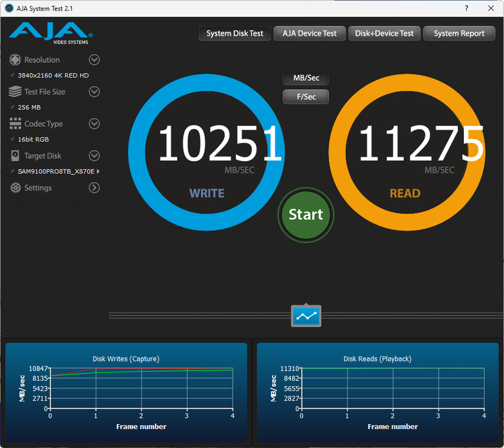Click the Resolution label

click(42, 60)
